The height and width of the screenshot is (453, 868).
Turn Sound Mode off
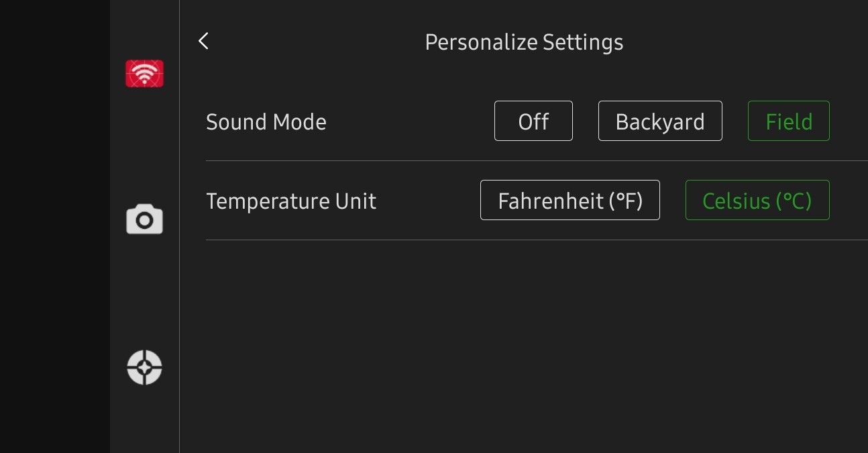(x=533, y=121)
